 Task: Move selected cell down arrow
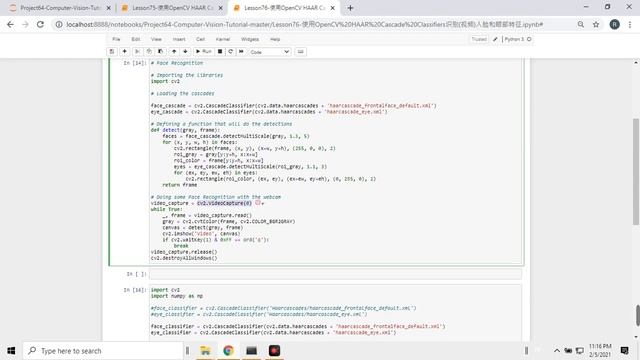coord(185,51)
